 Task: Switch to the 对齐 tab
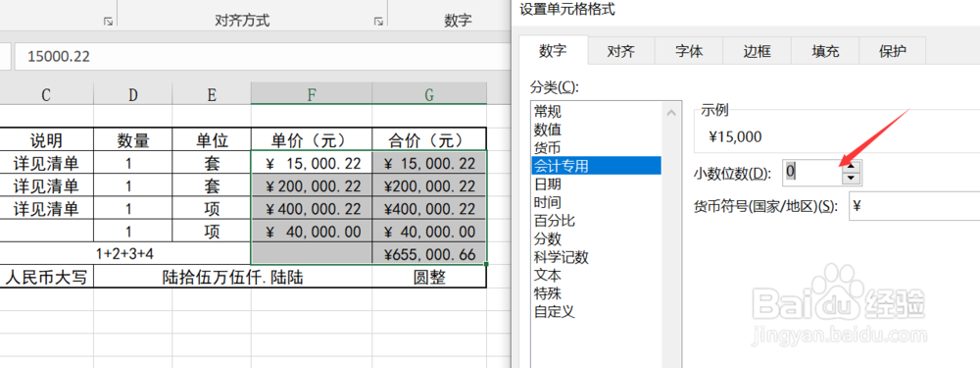coord(621,51)
